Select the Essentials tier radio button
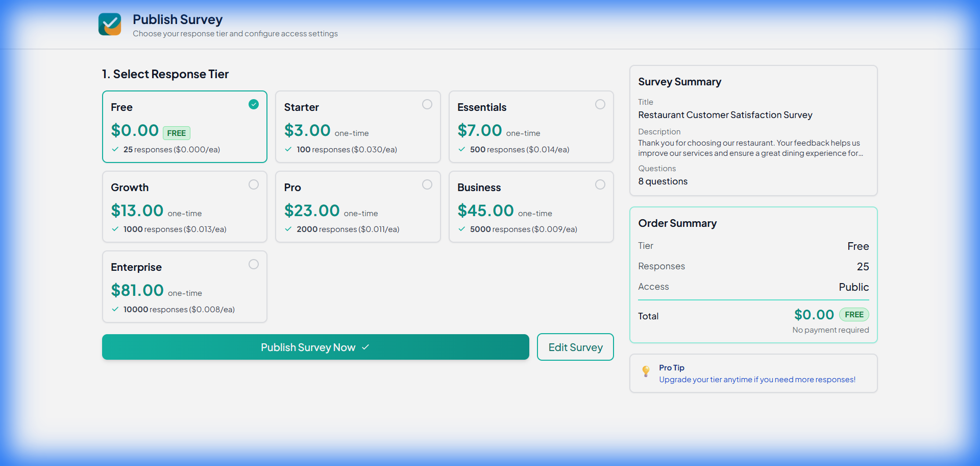 pos(600,104)
